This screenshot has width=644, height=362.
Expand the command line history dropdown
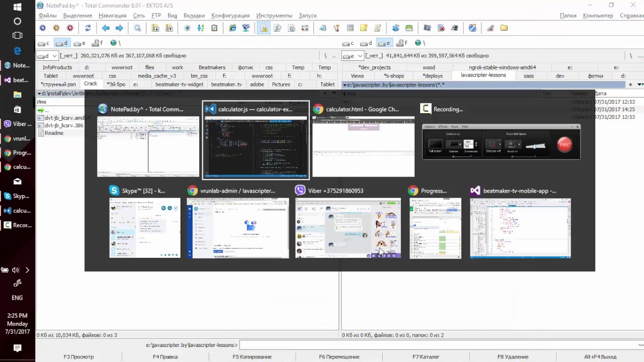point(640,345)
